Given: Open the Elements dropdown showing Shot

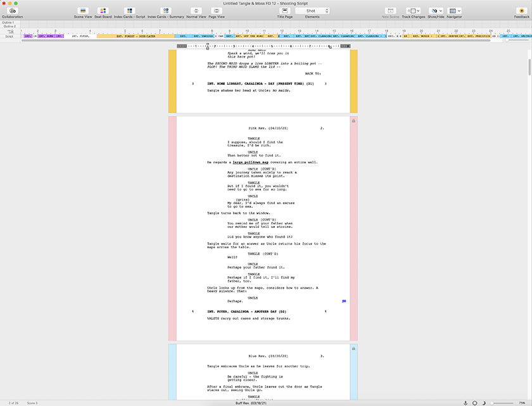Looking at the screenshot, I should 312,11.
